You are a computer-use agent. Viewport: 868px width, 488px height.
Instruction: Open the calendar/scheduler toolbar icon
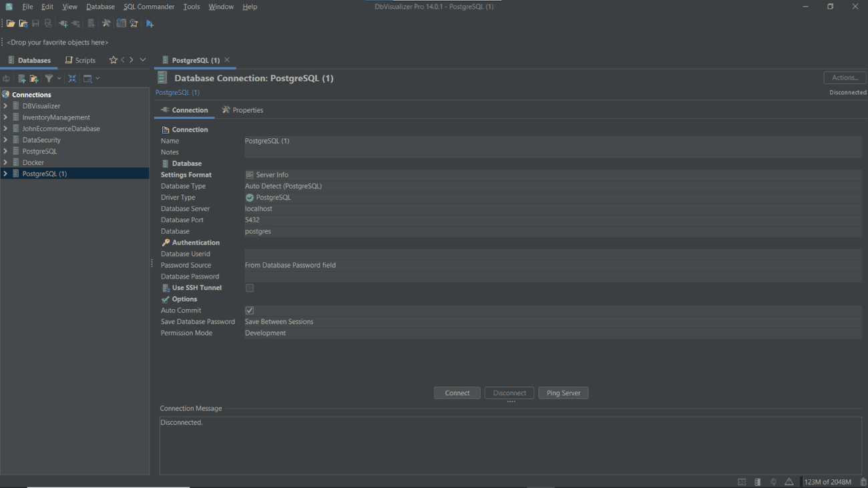pyautogui.click(x=121, y=23)
